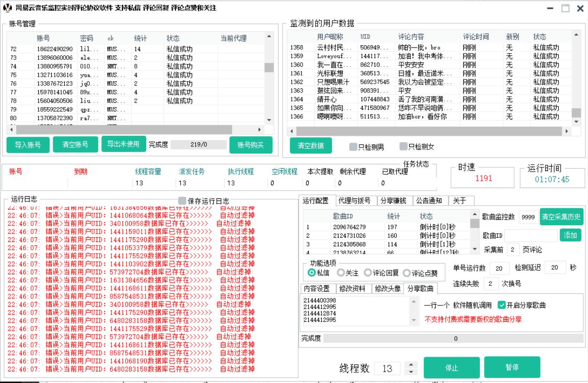Click the 歌曲ID input field
Image resolution: width=588 pixels, height=383 pixels.
coord(531,235)
